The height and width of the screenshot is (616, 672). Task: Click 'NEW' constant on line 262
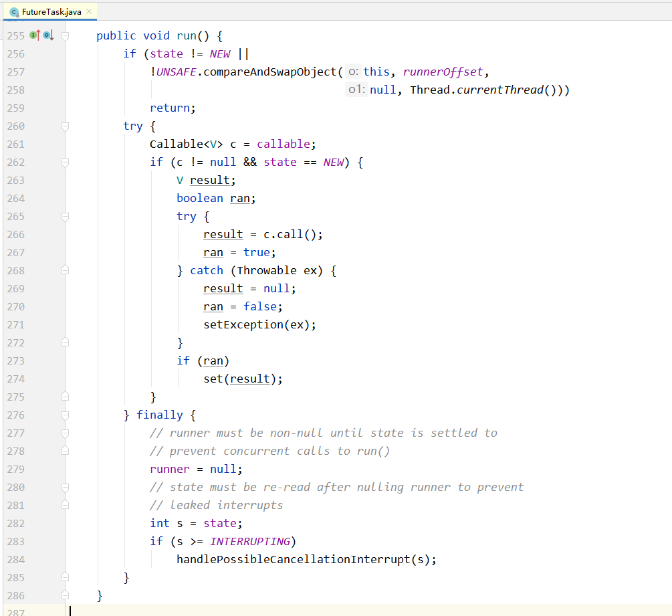(334, 162)
